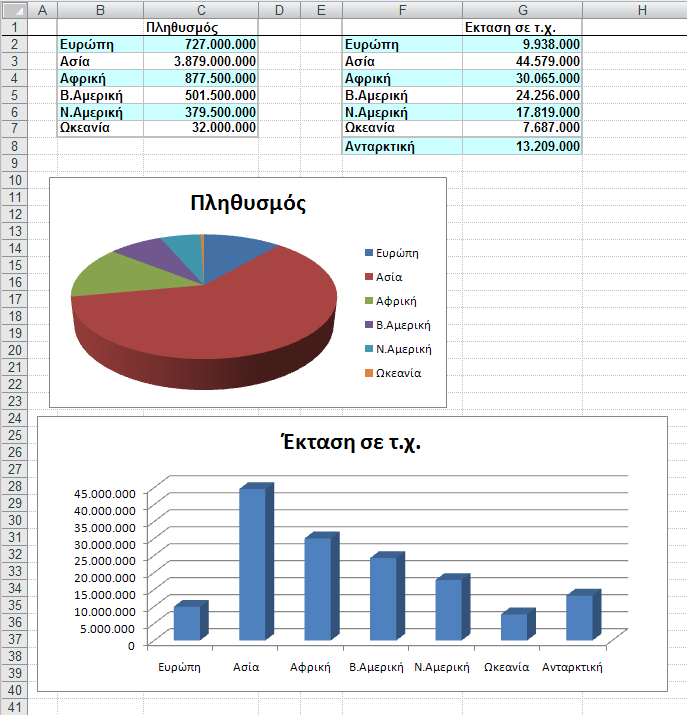Image resolution: width=687 pixels, height=715 pixels.
Task: Select the Ανταρκτική cell in the area table
Action: [x=402, y=146]
